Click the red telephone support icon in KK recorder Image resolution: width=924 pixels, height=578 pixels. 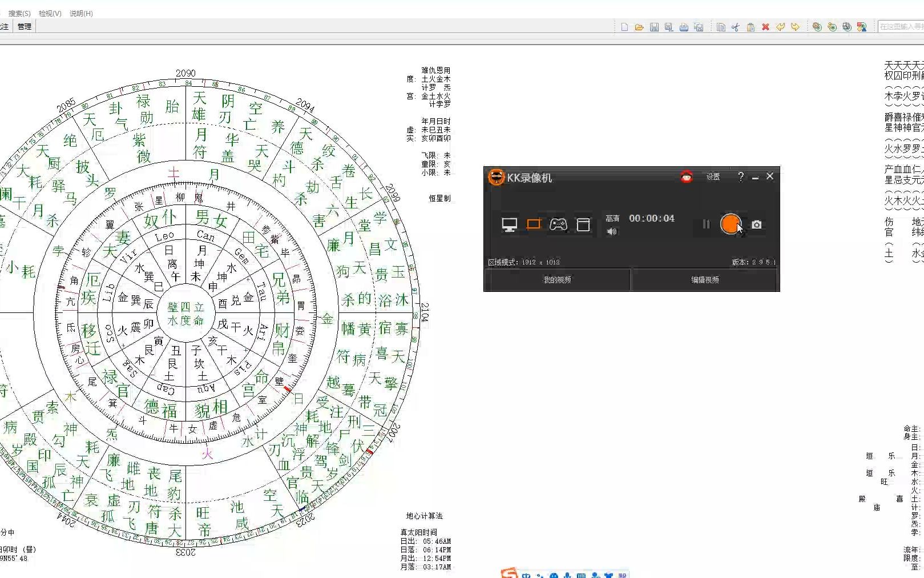point(687,177)
